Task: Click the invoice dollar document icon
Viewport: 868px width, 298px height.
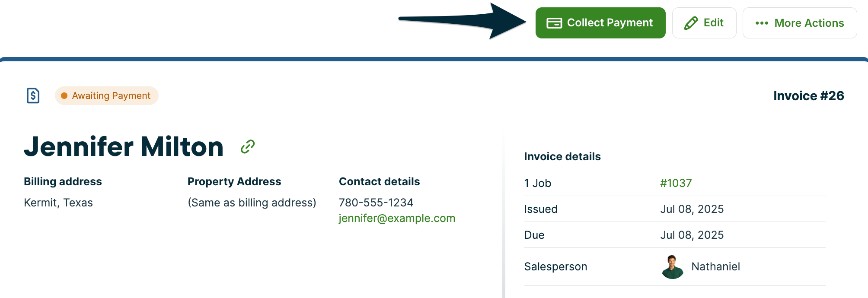Action: coord(33,95)
